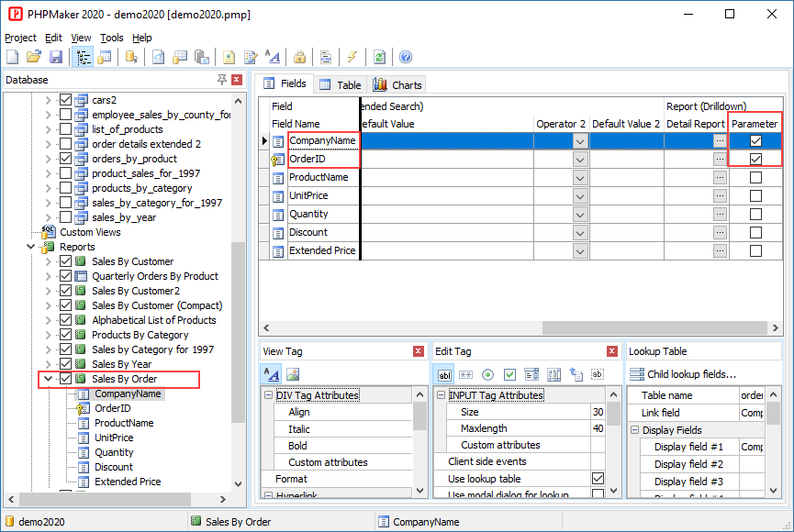
Task: Collapse the Sales By Order tree node
Action: [49, 379]
